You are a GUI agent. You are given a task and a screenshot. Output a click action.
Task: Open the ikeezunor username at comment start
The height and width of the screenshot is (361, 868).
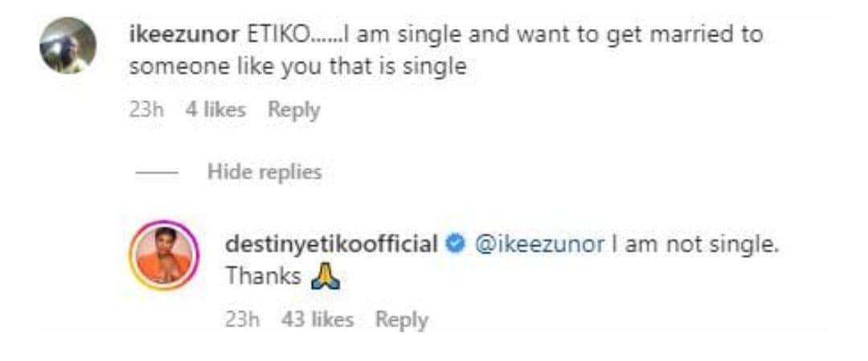[x=182, y=35]
